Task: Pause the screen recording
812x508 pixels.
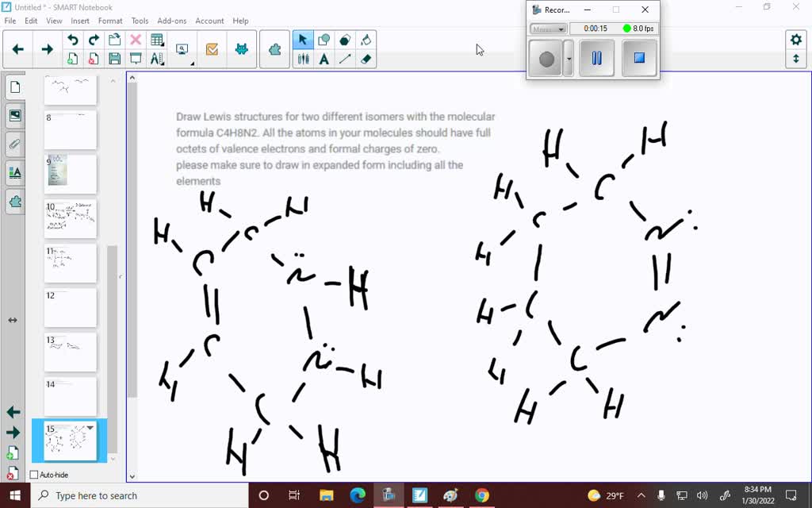Action: coord(598,59)
